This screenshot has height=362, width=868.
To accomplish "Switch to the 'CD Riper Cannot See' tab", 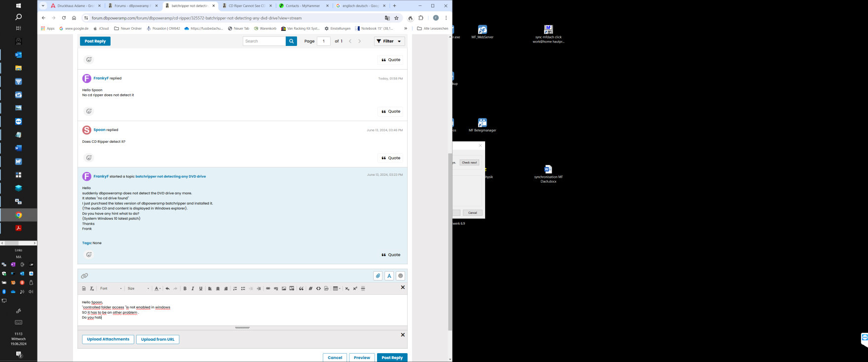I will (247, 6).
